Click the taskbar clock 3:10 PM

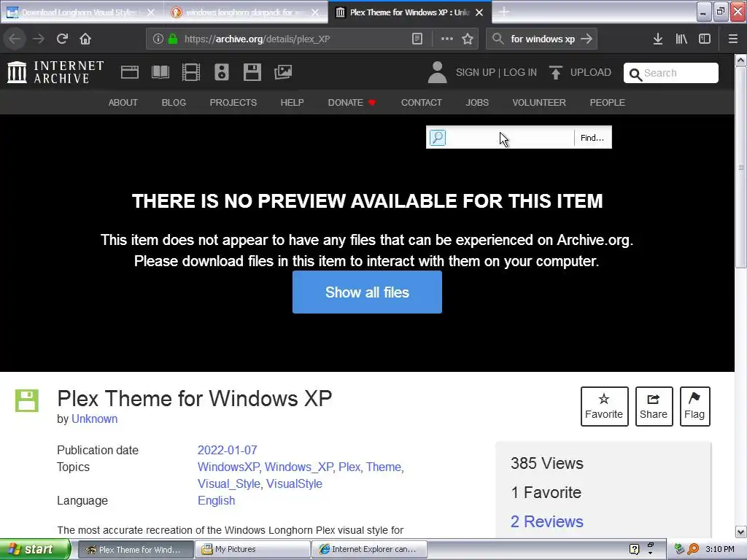tap(720, 550)
